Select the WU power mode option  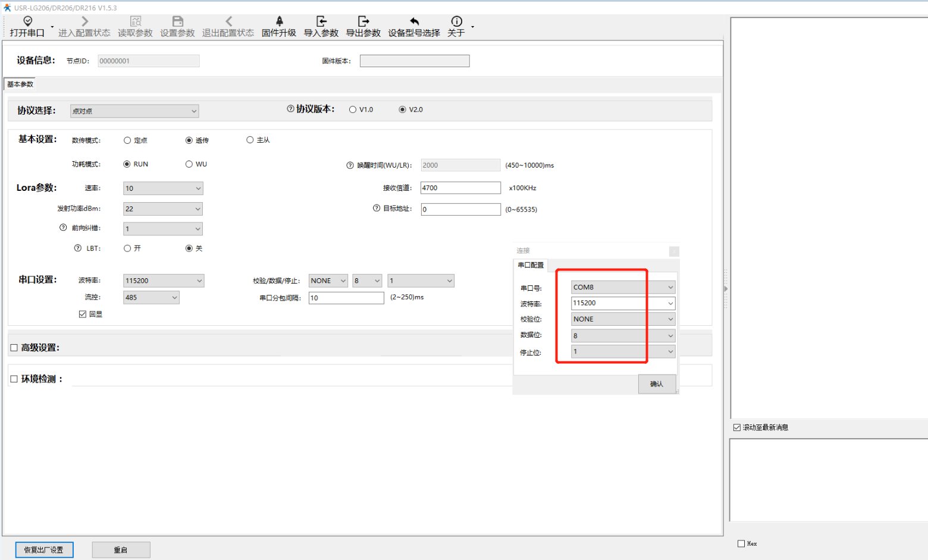pyautogui.click(x=189, y=164)
